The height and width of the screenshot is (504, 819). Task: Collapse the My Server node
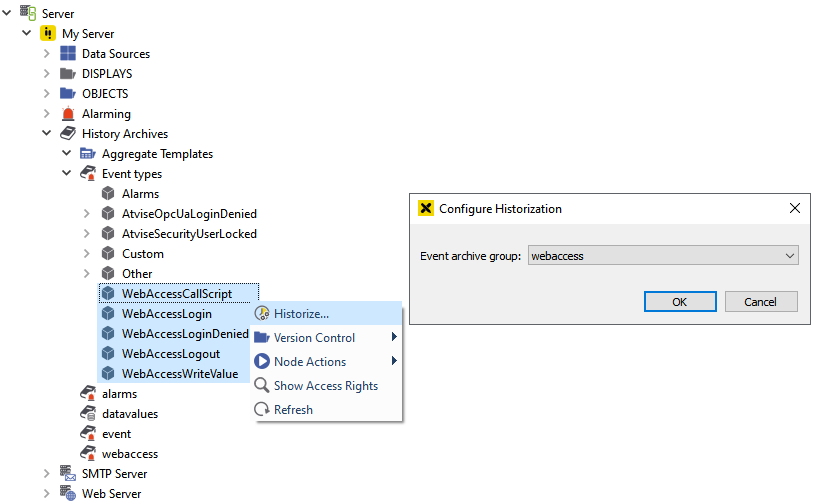point(27,33)
